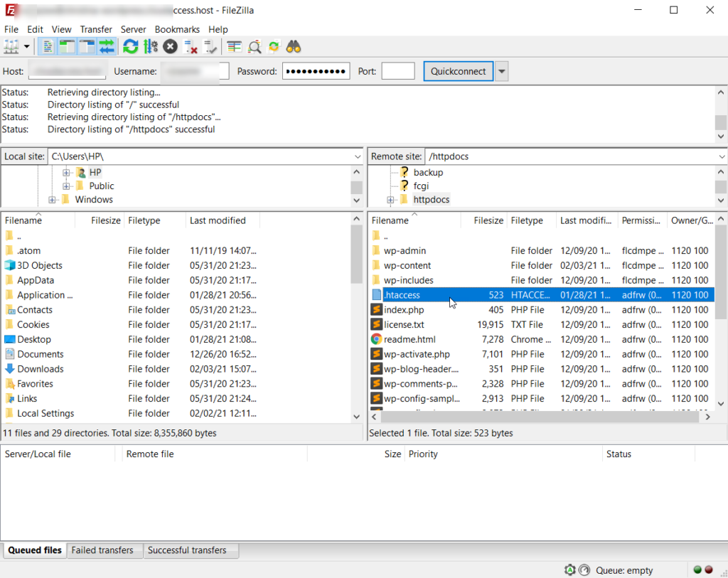Open the Site Manager icon

[11, 47]
